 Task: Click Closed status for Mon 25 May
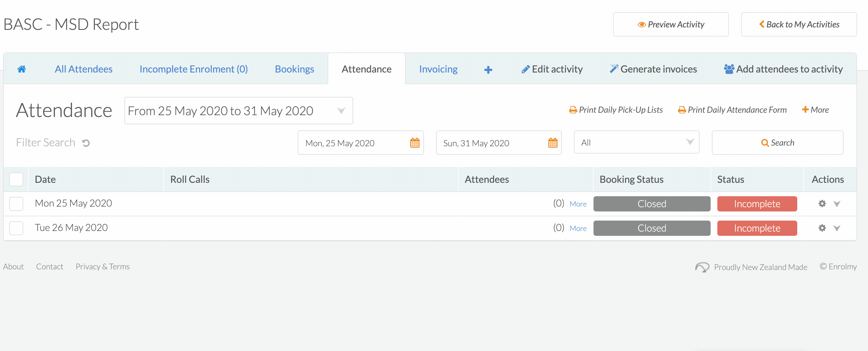click(652, 204)
